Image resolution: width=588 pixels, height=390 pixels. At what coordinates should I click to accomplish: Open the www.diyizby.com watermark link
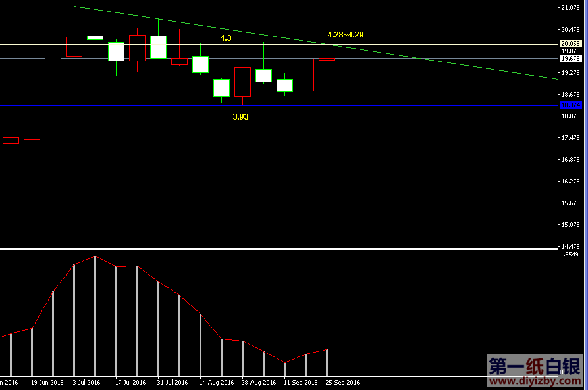(534, 381)
